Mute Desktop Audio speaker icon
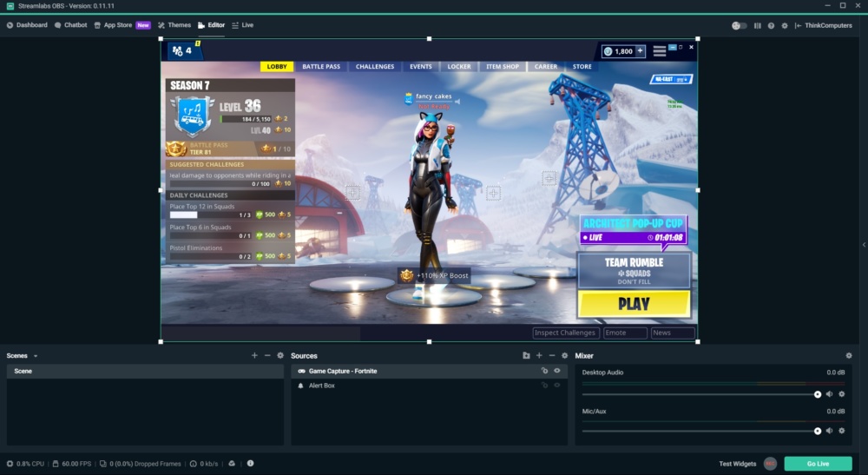The width and height of the screenshot is (868, 475). (x=829, y=394)
